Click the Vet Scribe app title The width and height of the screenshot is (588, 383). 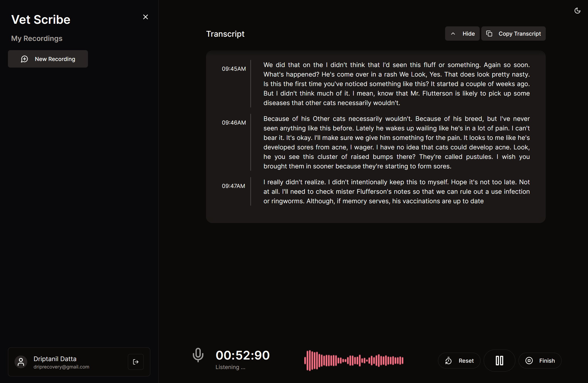pos(41,20)
